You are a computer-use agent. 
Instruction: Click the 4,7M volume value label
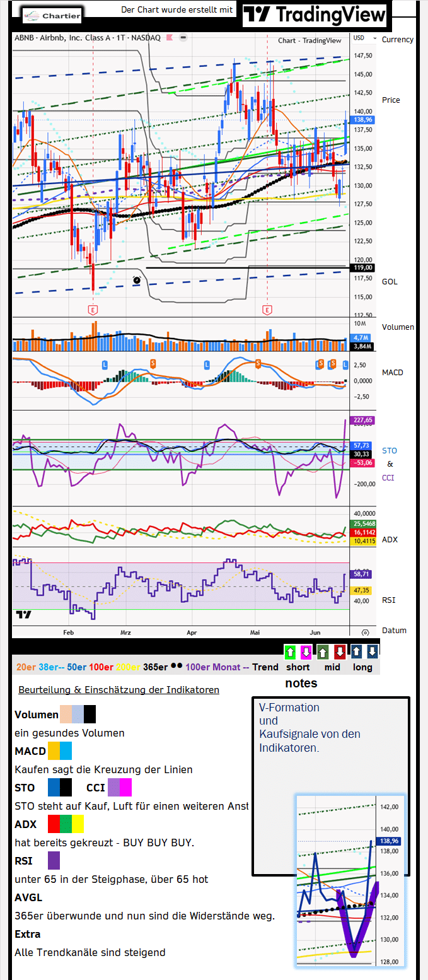point(361,338)
